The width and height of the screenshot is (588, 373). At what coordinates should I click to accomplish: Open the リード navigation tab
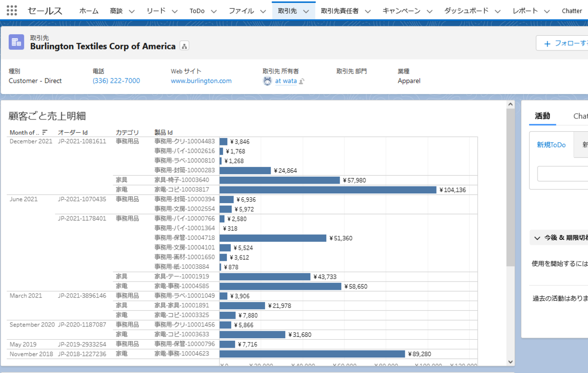click(x=156, y=11)
